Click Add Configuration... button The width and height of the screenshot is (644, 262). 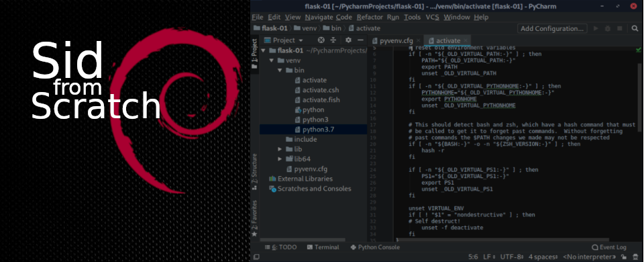(552, 28)
